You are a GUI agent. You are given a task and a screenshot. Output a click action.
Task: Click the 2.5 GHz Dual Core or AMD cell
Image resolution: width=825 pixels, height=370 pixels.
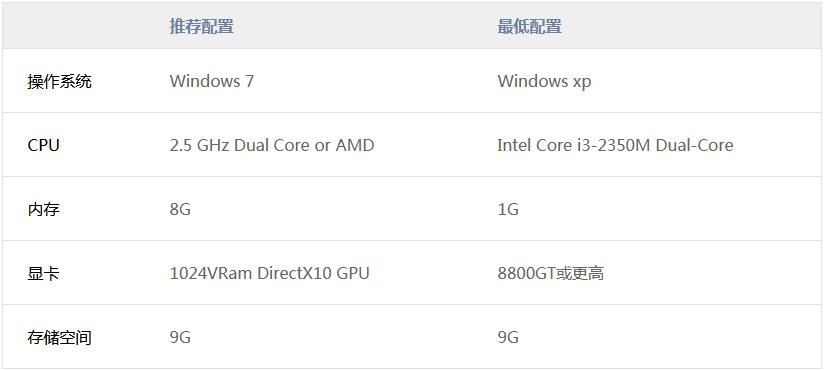[x=271, y=145]
